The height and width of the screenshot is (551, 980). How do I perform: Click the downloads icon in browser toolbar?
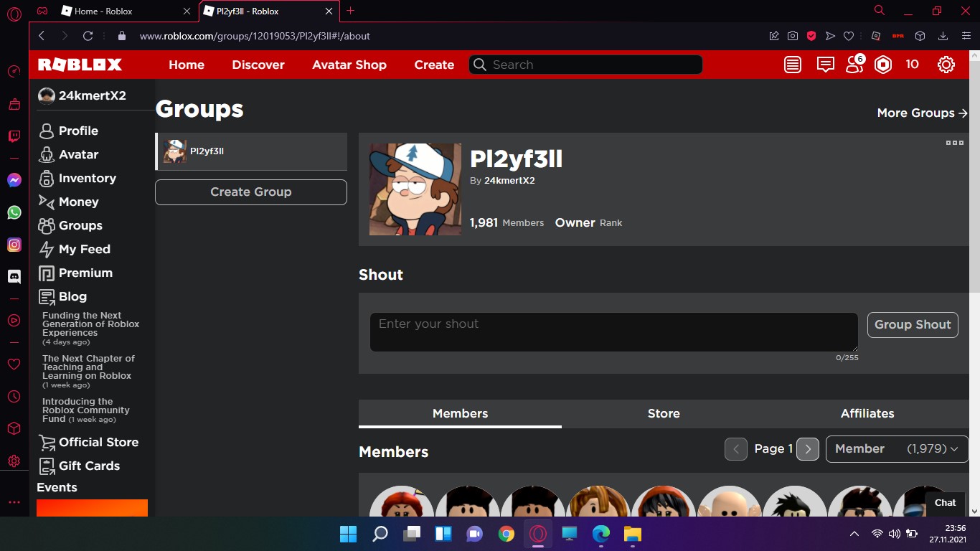pos(943,36)
